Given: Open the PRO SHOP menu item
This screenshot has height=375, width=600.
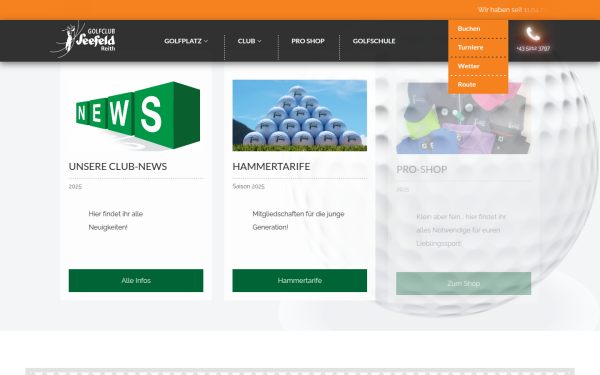Looking at the screenshot, I should point(308,41).
